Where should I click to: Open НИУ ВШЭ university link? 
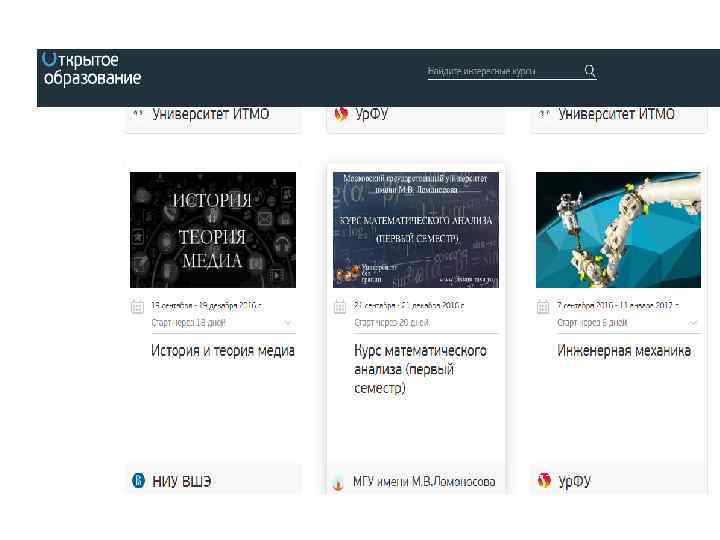tap(182, 481)
